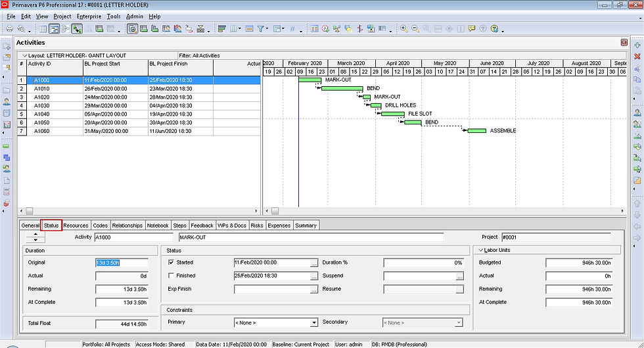Open the Timescale settings icon

point(249,29)
